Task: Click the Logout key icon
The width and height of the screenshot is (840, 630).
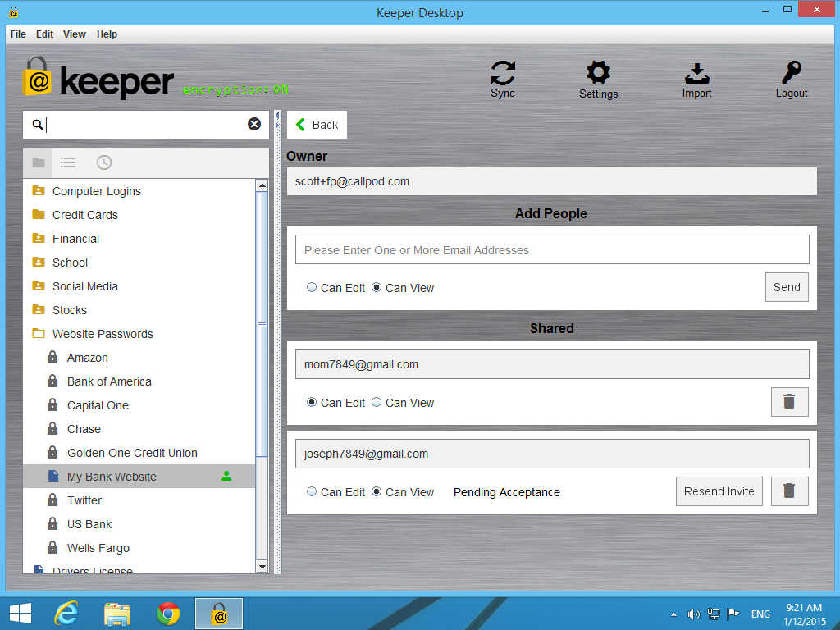Action: pos(792,73)
